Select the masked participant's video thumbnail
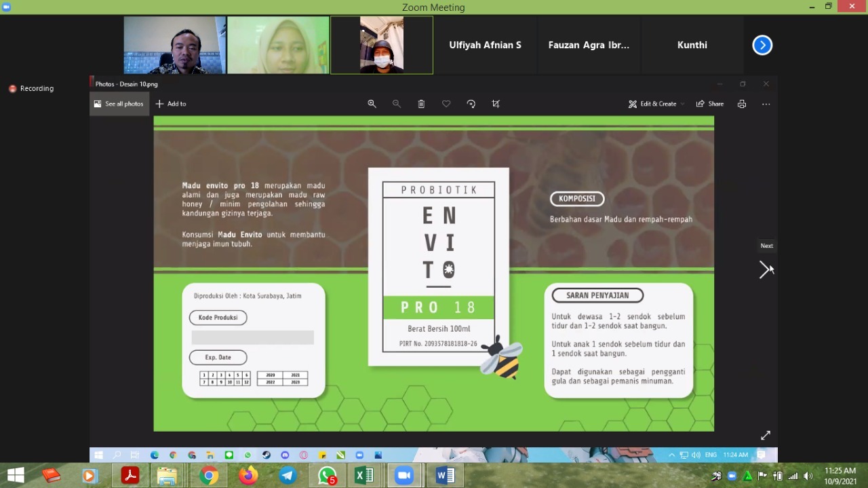The image size is (868, 488). tap(381, 45)
